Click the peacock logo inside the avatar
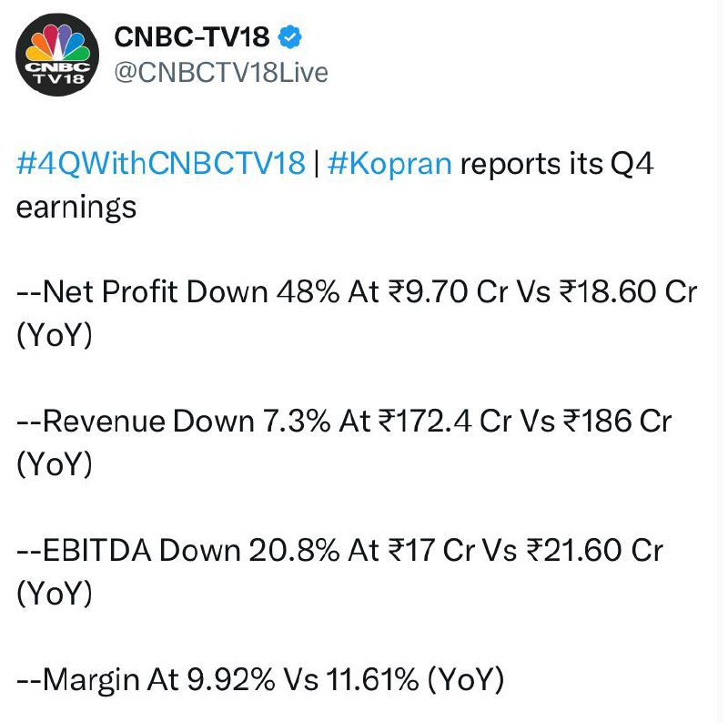This screenshot has width=728, height=722. (57, 43)
